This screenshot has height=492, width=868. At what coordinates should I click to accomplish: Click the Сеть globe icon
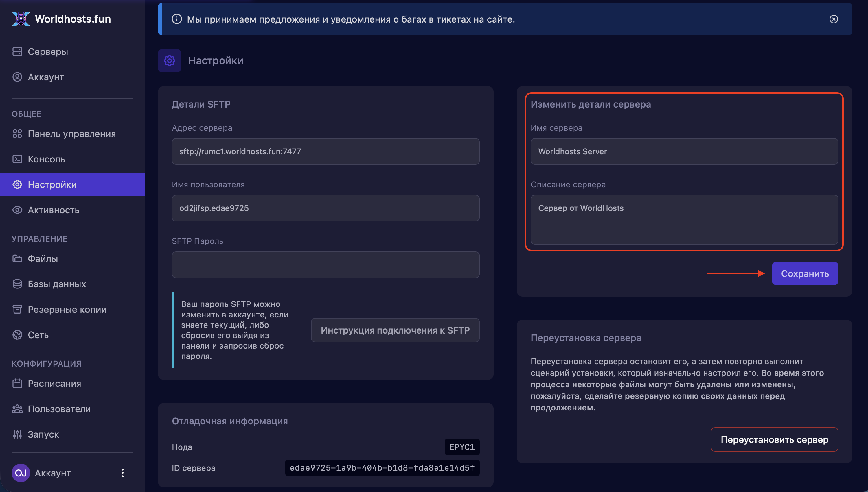17,335
